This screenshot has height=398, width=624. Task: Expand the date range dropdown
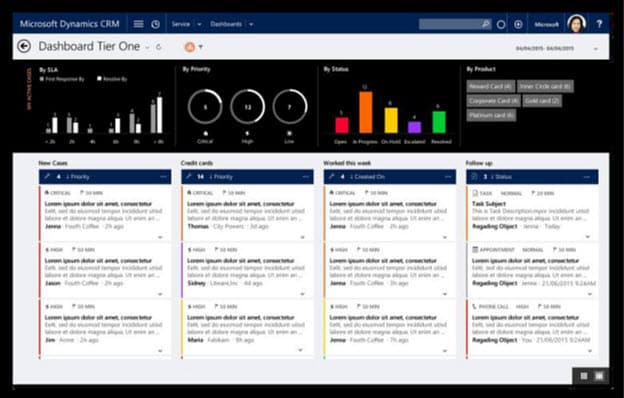pos(596,49)
